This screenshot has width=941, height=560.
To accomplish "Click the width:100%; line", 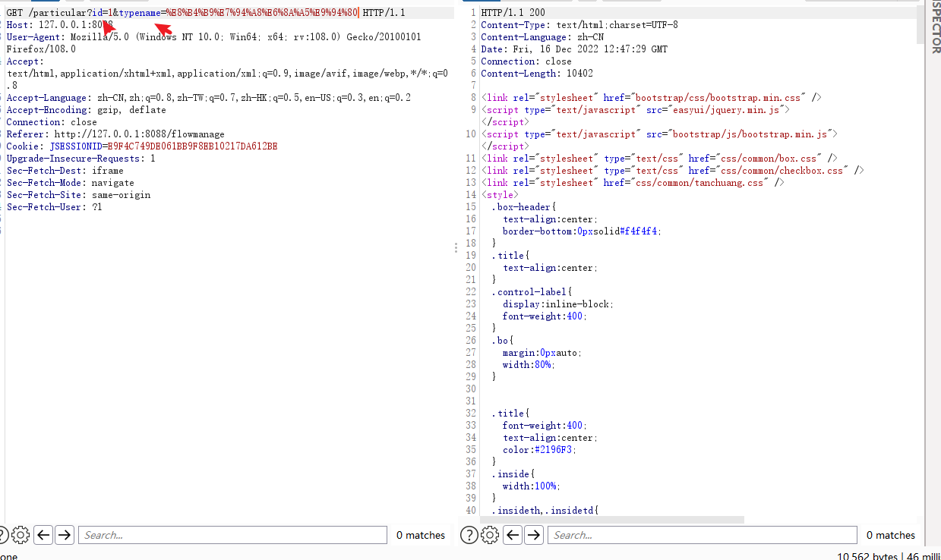I will pyautogui.click(x=531, y=486).
